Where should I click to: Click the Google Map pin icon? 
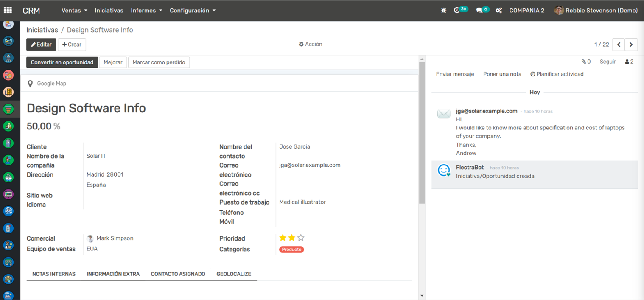(x=30, y=84)
